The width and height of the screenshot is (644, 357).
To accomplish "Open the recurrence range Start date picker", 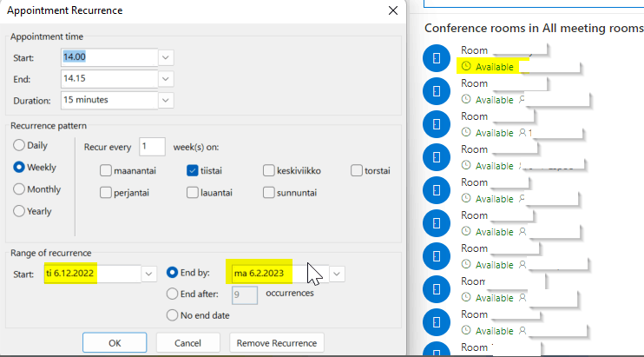I will (x=148, y=274).
